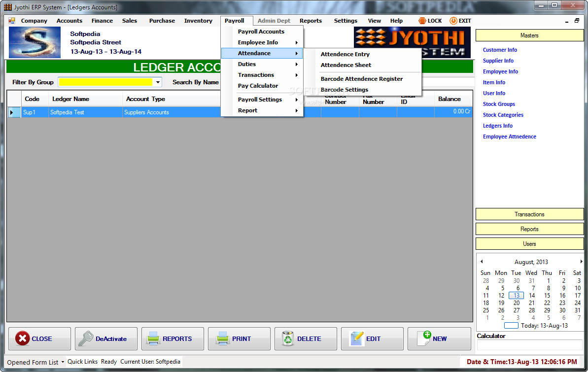
Task: Choose Payroll Accounts menu item
Action: click(261, 32)
